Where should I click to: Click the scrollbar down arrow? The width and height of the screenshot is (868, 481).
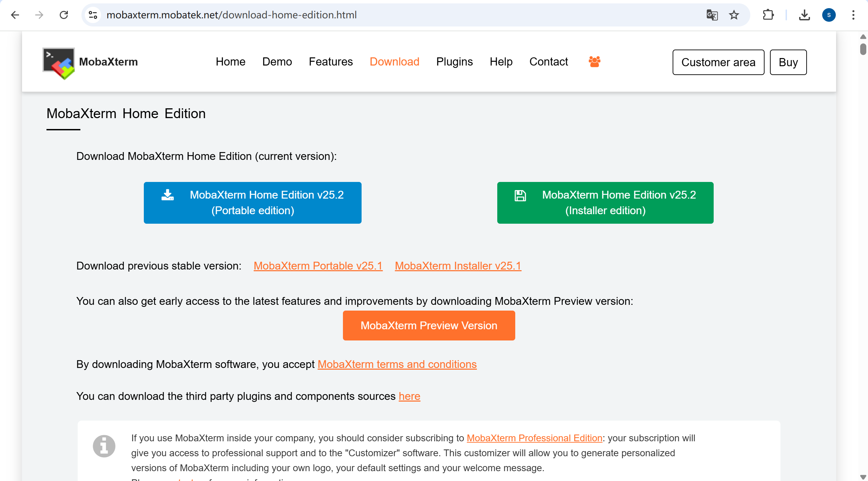pyautogui.click(x=863, y=477)
